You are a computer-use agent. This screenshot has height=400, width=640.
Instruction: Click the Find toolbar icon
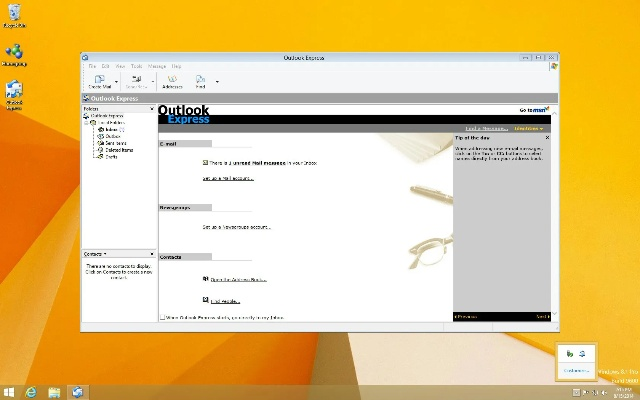201,81
